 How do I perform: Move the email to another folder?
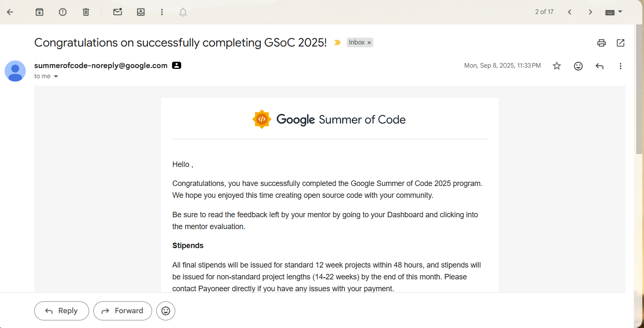click(x=141, y=12)
